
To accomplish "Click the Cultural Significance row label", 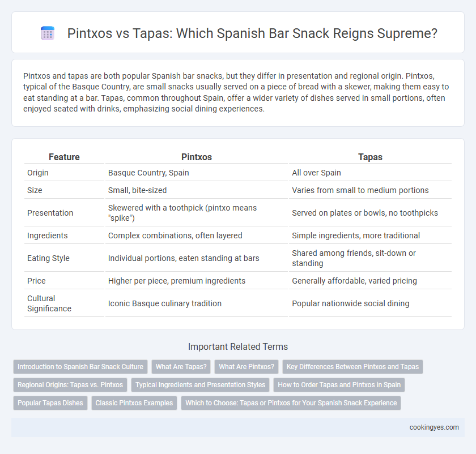I will point(49,303).
